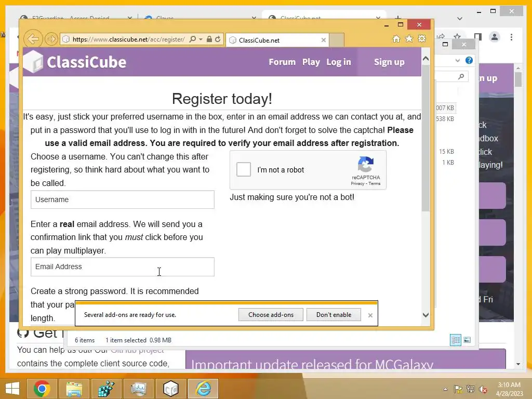The image size is (532, 399).
Task: Open the monitor graph app in taskbar
Action: pyautogui.click(x=138, y=389)
